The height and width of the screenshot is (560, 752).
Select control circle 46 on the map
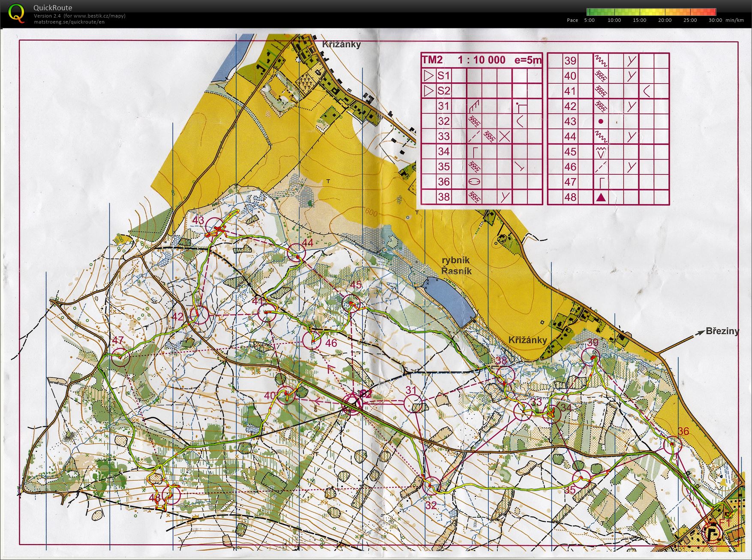click(x=312, y=340)
